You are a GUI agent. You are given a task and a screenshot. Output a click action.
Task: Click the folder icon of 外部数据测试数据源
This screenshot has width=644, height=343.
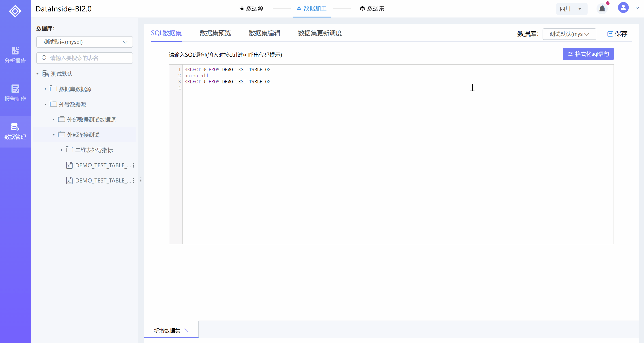[x=61, y=119]
